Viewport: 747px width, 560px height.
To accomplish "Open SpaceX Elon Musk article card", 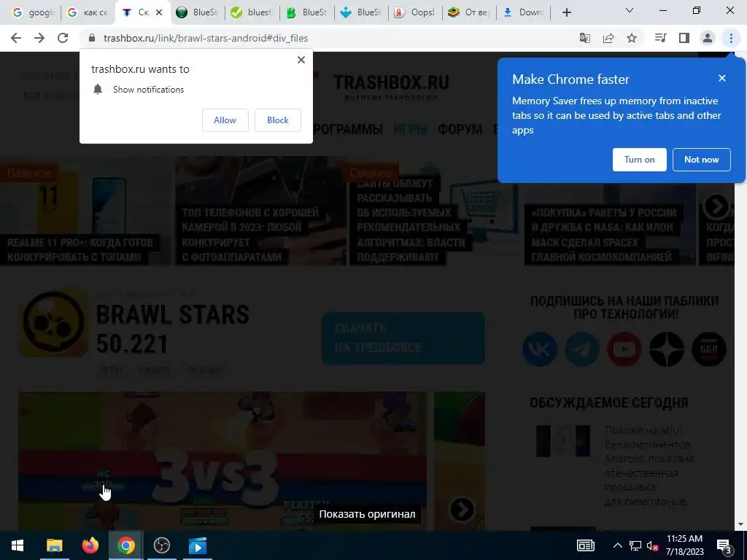I will click(610, 211).
